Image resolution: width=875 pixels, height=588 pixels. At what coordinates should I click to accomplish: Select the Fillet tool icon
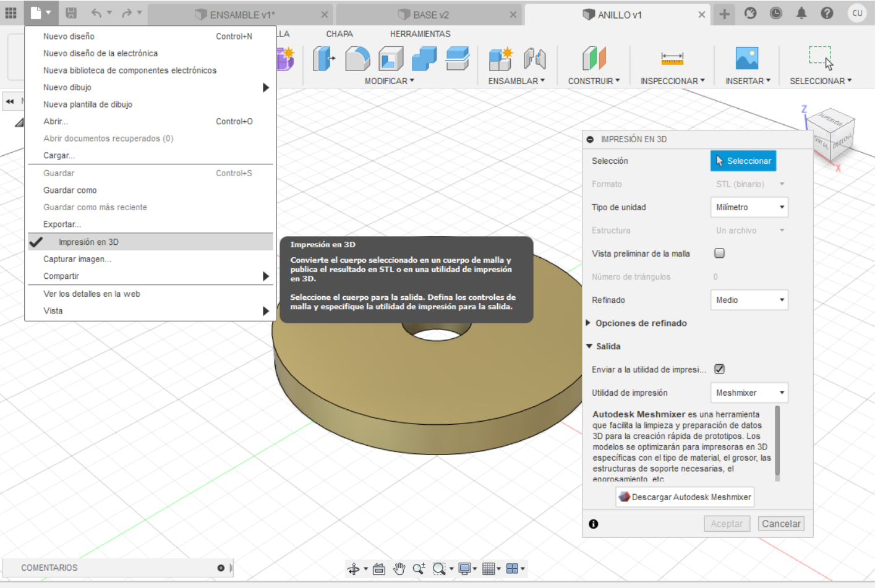point(357,59)
